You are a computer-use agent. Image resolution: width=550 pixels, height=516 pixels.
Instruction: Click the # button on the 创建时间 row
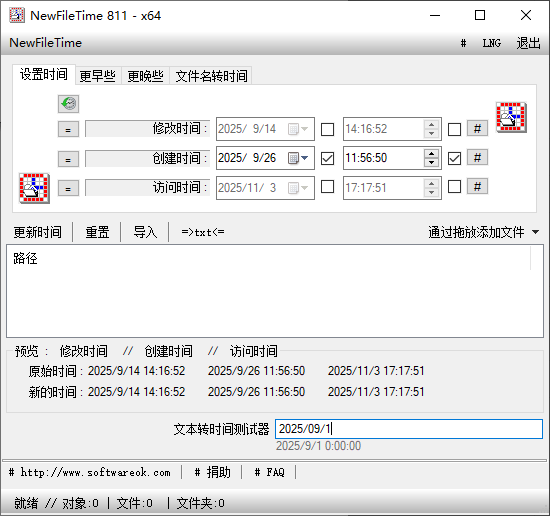pyautogui.click(x=477, y=158)
